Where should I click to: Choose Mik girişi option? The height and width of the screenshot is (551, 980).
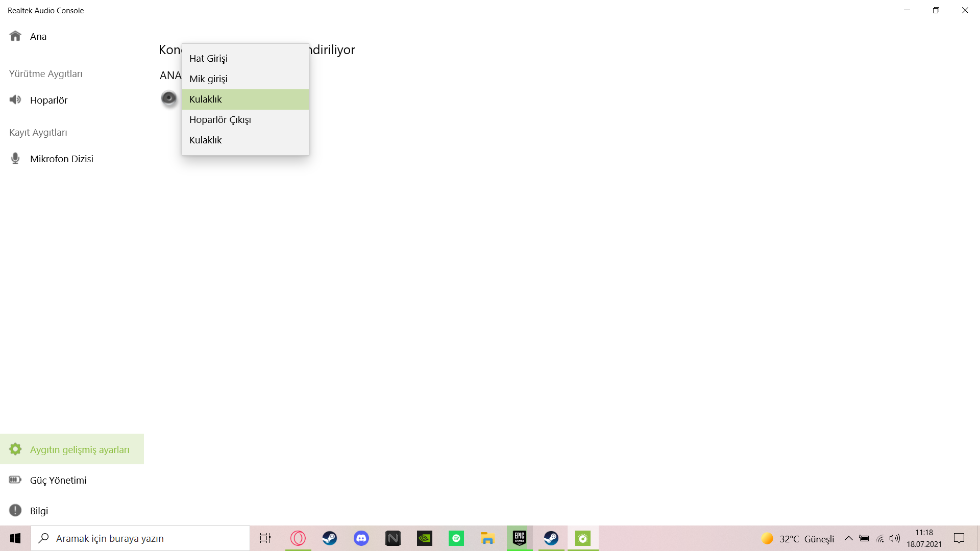pyautogui.click(x=208, y=79)
